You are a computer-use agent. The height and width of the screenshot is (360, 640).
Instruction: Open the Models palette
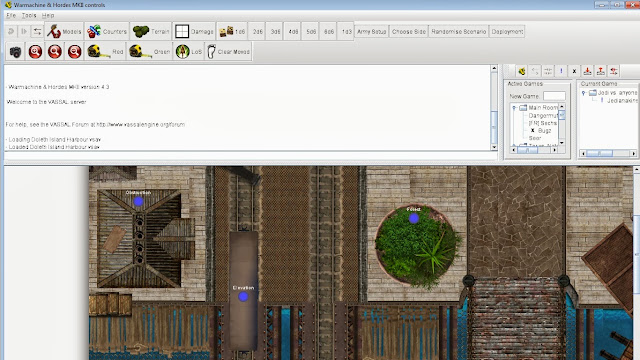click(64, 31)
